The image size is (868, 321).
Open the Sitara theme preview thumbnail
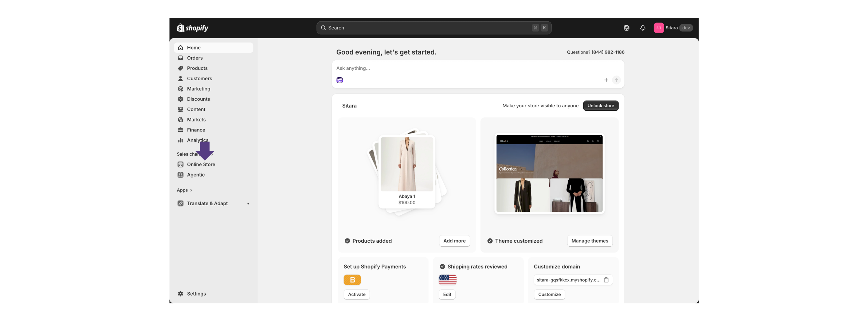[x=549, y=174]
